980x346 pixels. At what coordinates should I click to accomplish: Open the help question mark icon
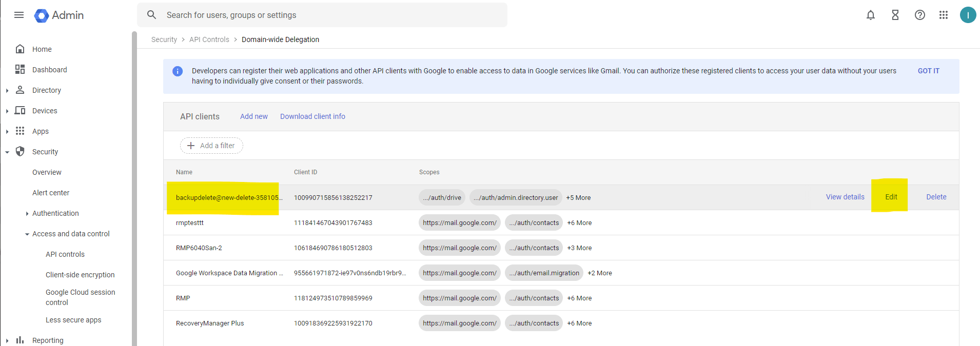(x=920, y=15)
